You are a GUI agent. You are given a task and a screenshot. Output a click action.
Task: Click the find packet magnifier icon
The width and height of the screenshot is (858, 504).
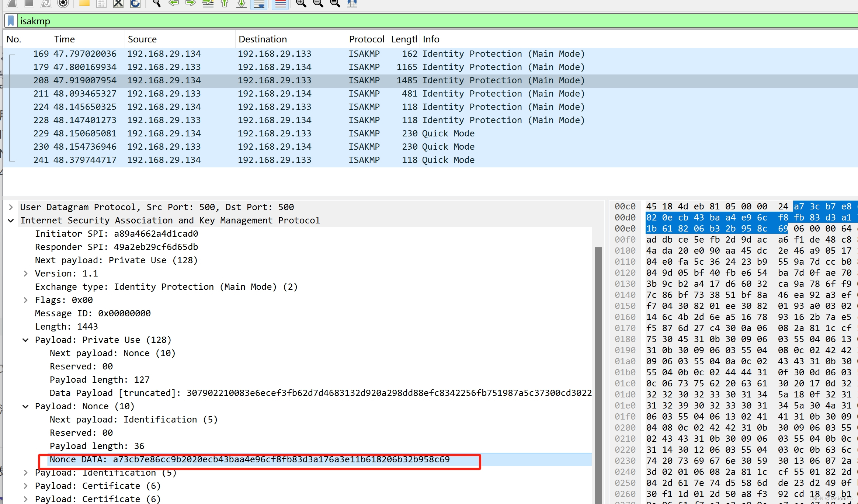pyautogui.click(x=157, y=3)
